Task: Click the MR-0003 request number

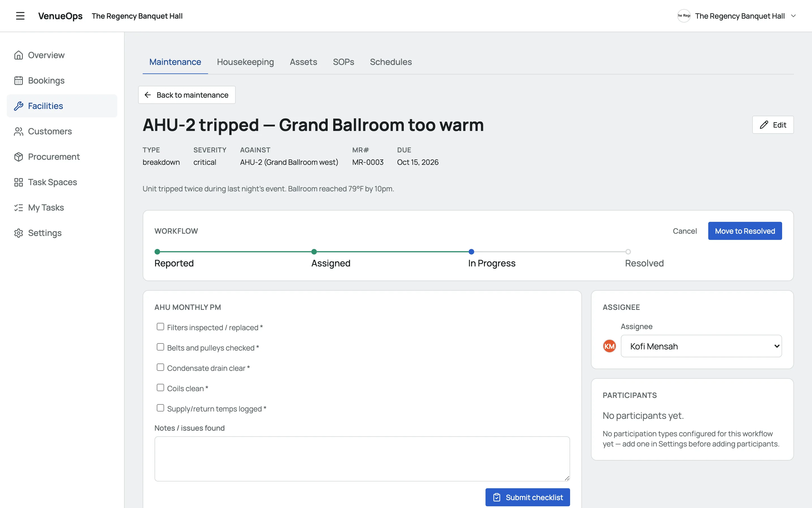Action: click(x=368, y=162)
